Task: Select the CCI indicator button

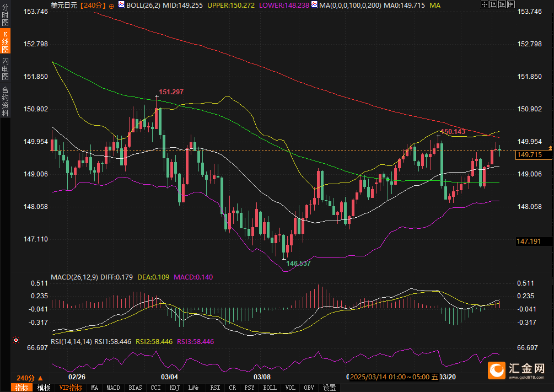Action: pyautogui.click(x=155, y=388)
